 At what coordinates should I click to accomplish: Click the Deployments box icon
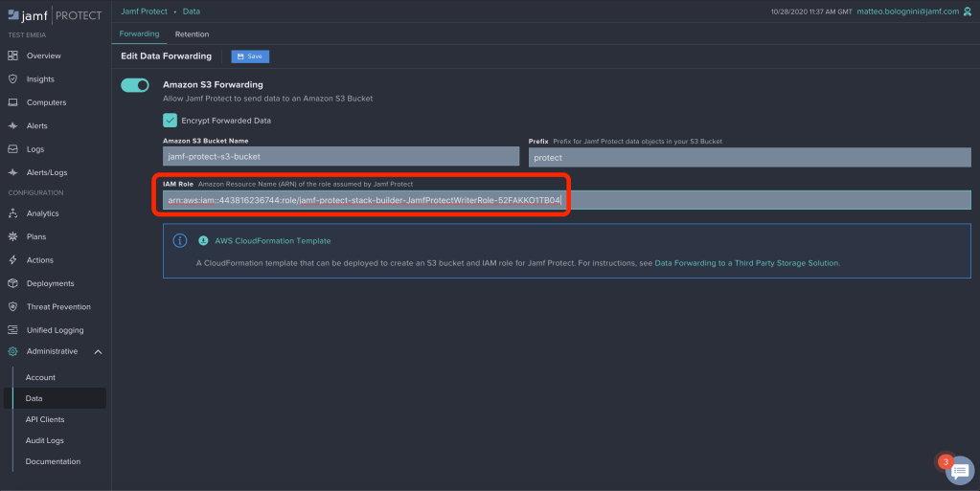point(12,283)
